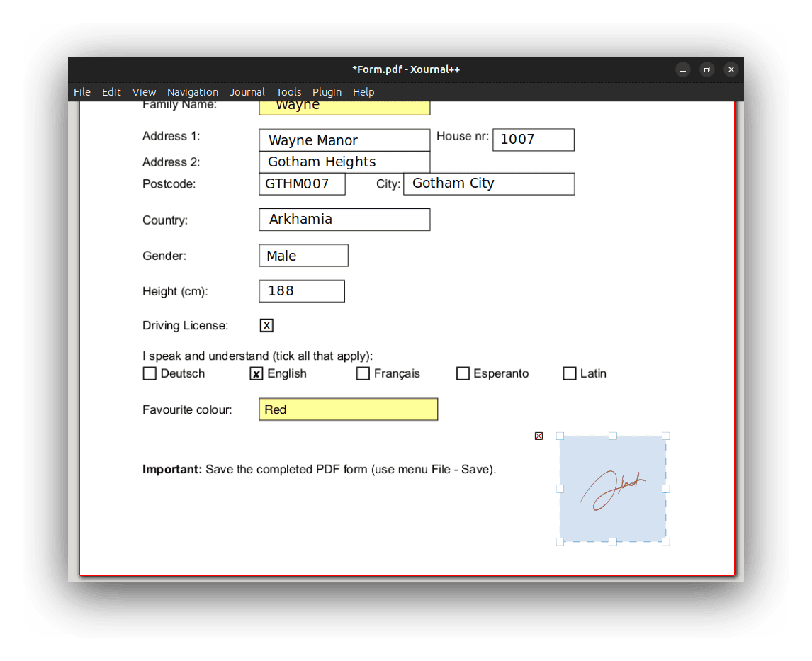Tick the Esperanto language checkbox
812x661 pixels.
(463, 374)
